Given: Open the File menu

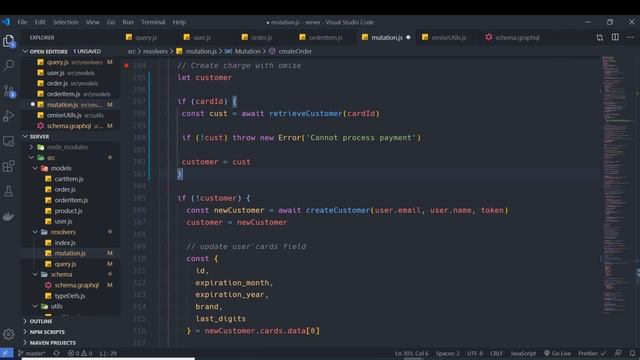Looking at the screenshot, I should (22, 22).
